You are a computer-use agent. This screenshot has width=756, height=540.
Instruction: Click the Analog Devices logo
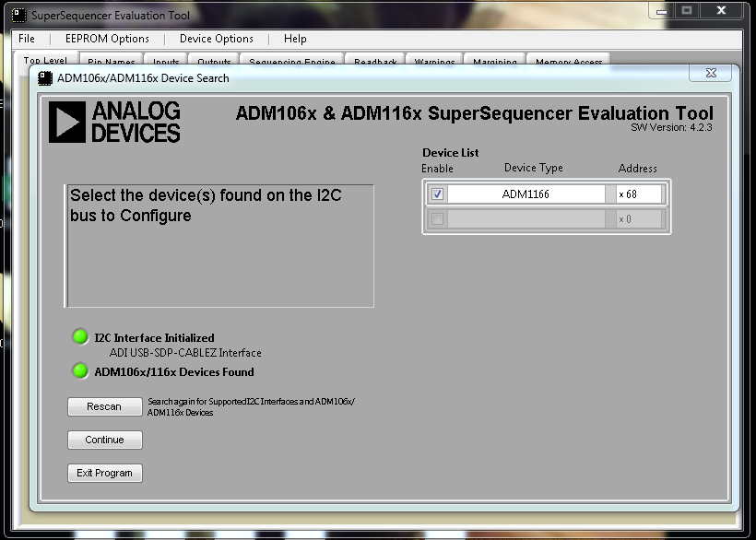coord(114,122)
